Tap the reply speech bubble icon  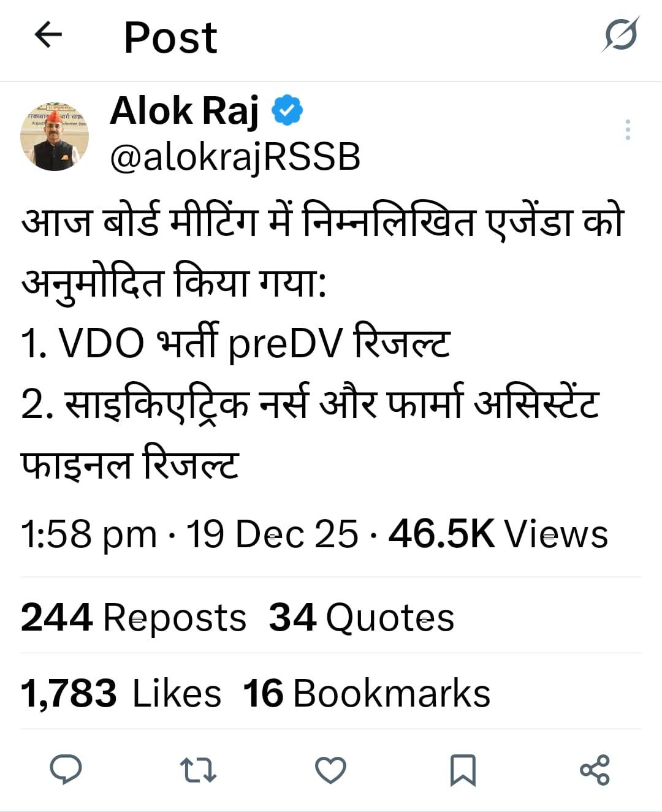click(66, 770)
